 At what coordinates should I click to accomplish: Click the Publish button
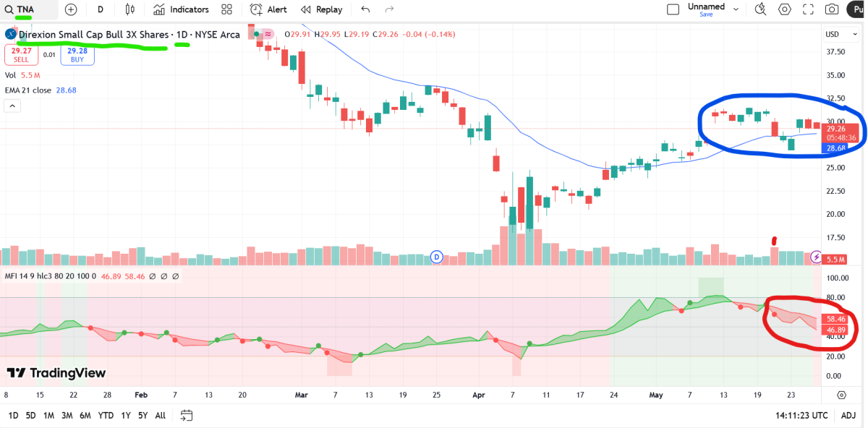click(x=858, y=9)
